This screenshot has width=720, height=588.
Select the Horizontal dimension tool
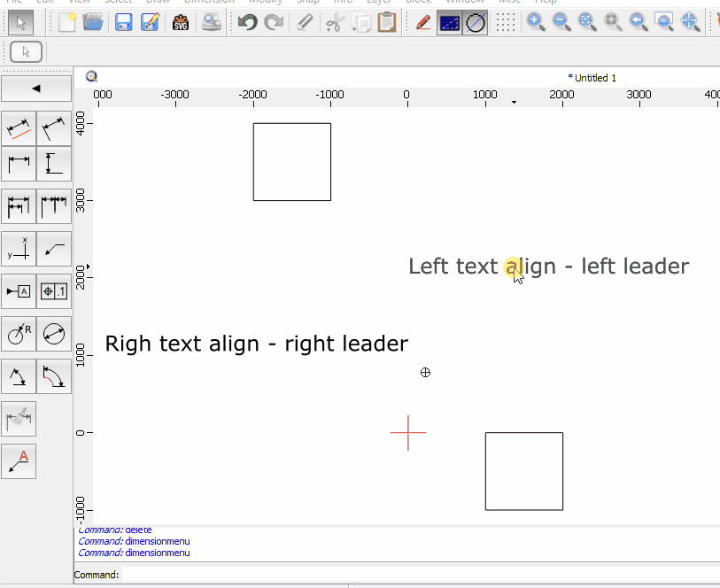[19, 164]
